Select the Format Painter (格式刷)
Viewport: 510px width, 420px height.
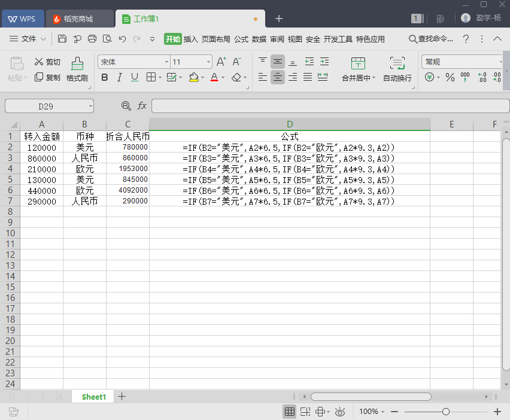[x=77, y=69]
